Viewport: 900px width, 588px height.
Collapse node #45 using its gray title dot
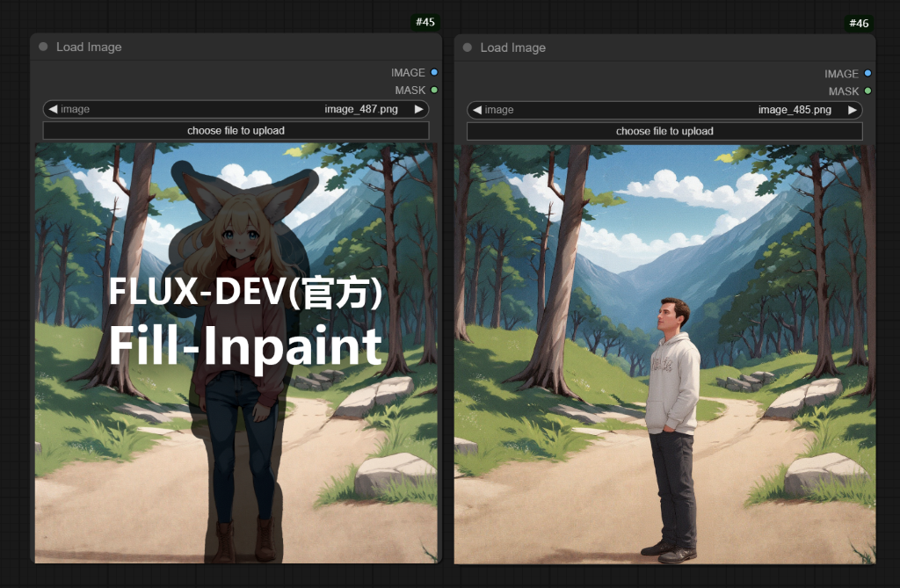click(x=43, y=47)
